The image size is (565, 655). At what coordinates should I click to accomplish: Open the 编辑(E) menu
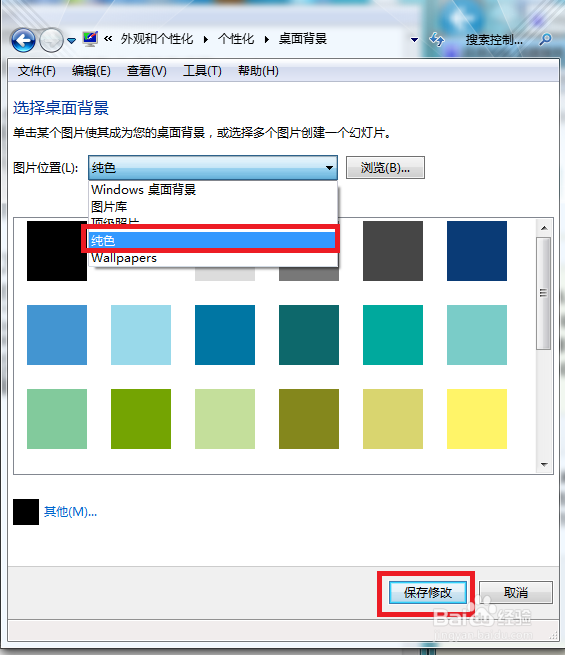91,71
